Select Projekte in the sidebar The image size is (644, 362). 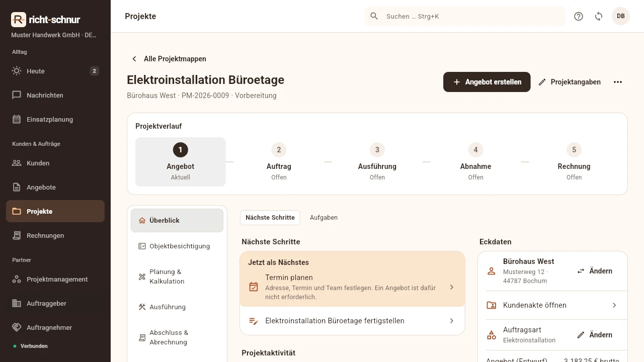(x=55, y=211)
